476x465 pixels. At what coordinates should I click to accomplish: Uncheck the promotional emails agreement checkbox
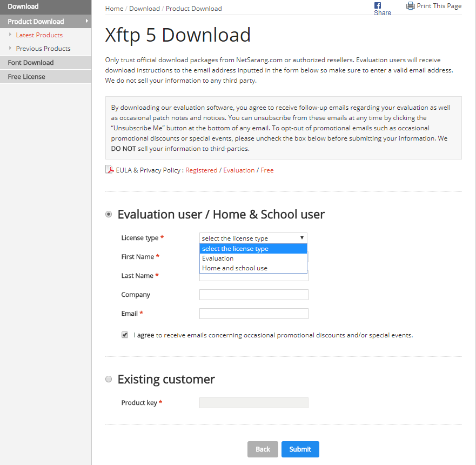click(125, 335)
